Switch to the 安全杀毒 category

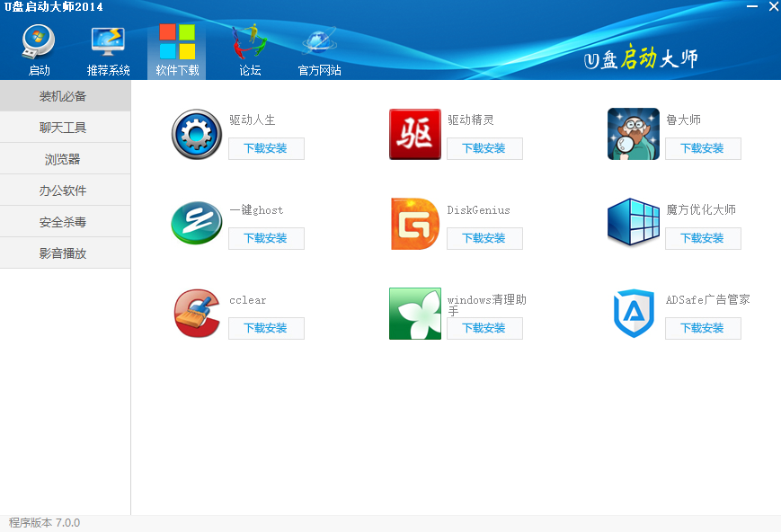point(66,222)
